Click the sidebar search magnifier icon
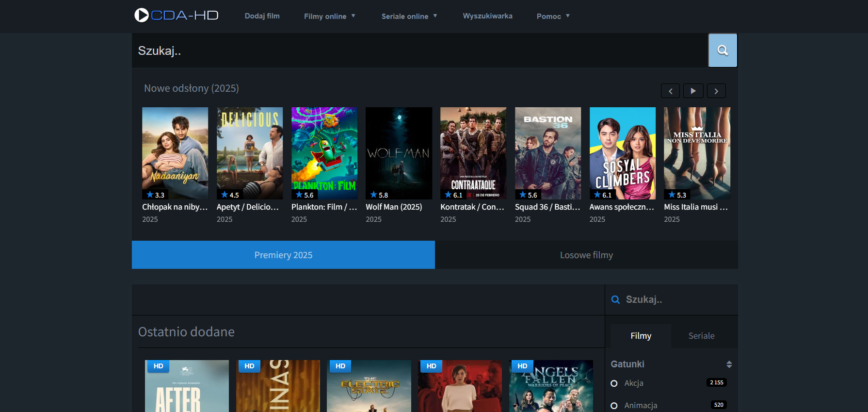The width and height of the screenshot is (868, 412). tap(615, 300)
